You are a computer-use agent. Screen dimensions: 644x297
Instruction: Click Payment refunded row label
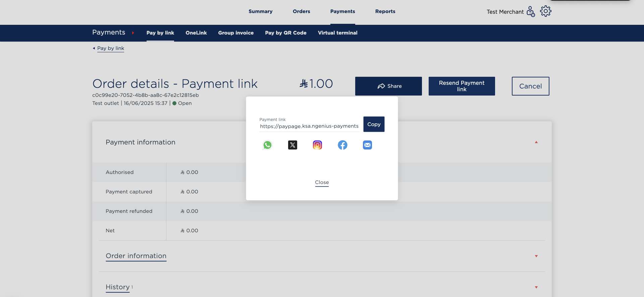pyautogui.click(x=129, y=211)
